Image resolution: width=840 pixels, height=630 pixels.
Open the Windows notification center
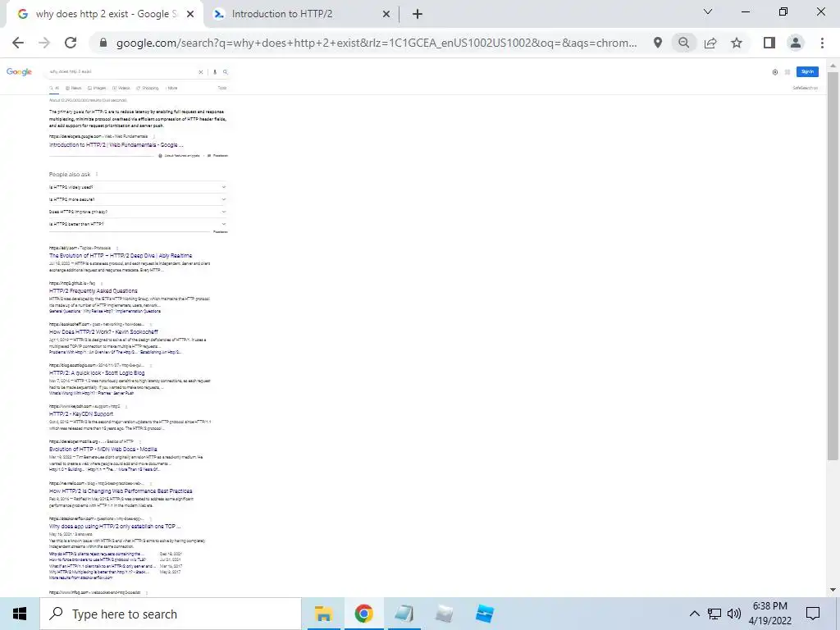pyautogui.click(x=813, y=614)
